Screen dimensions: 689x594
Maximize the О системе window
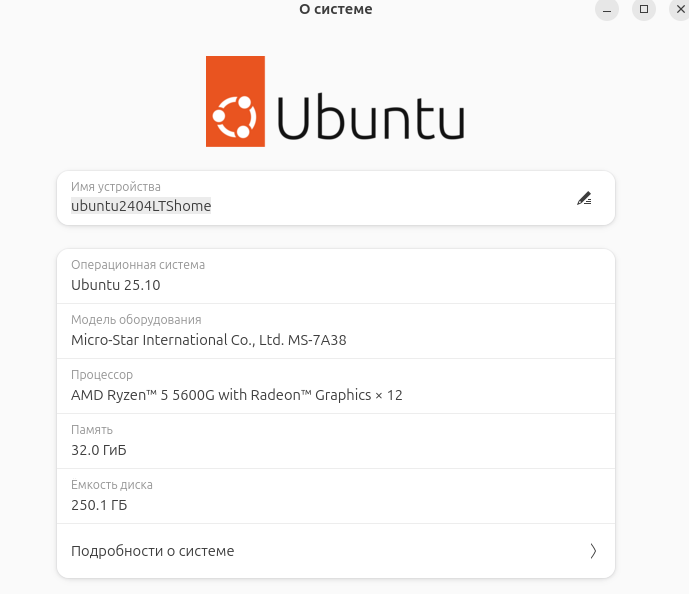(644, 9)
